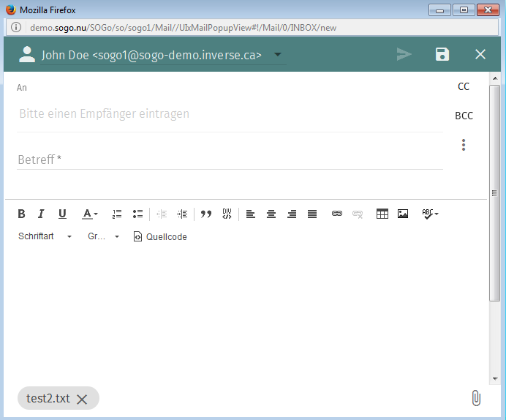Toggle underline formatting
This screenshot has height=420, width=506.
coord(62,214)
